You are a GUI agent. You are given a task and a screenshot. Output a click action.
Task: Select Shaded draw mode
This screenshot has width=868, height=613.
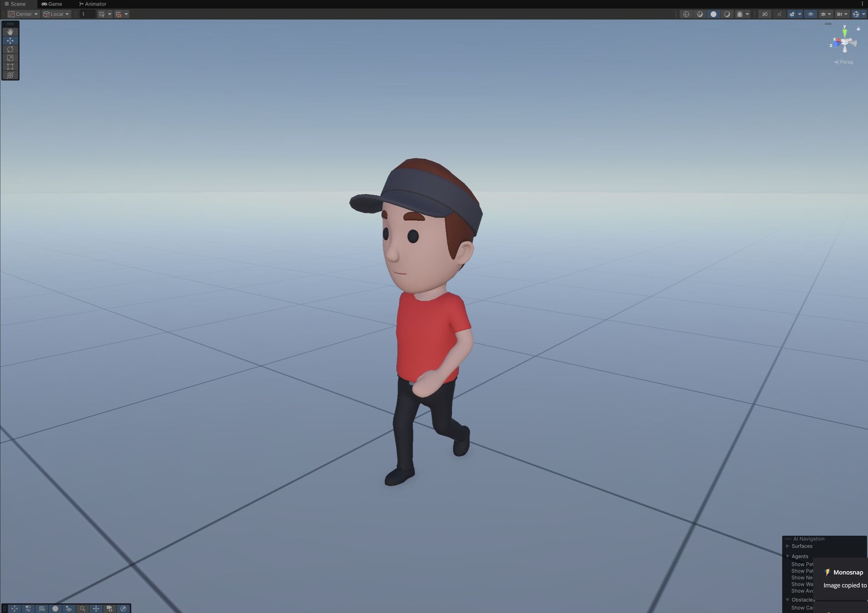[714, 14]
